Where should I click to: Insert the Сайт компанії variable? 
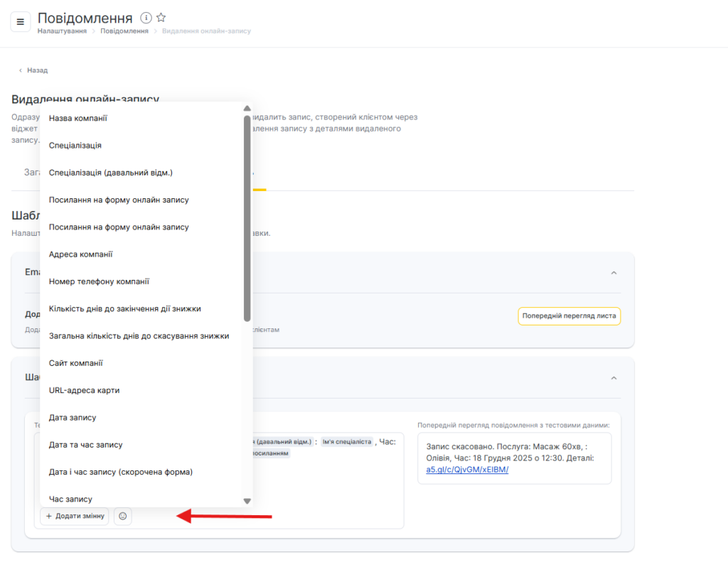pyautogui.click(x=76, y=363)
